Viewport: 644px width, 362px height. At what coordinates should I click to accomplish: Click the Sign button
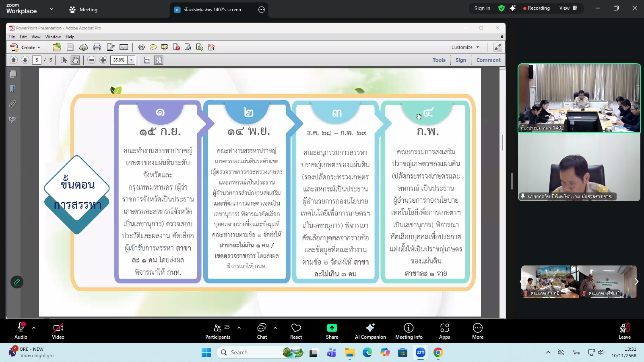[x=461, y=60]
